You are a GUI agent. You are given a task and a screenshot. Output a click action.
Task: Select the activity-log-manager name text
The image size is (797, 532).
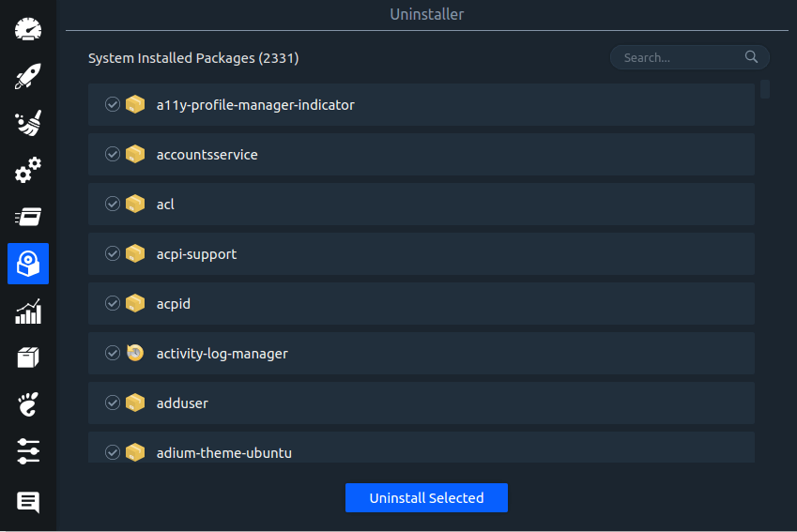click(x=222, y=354)
